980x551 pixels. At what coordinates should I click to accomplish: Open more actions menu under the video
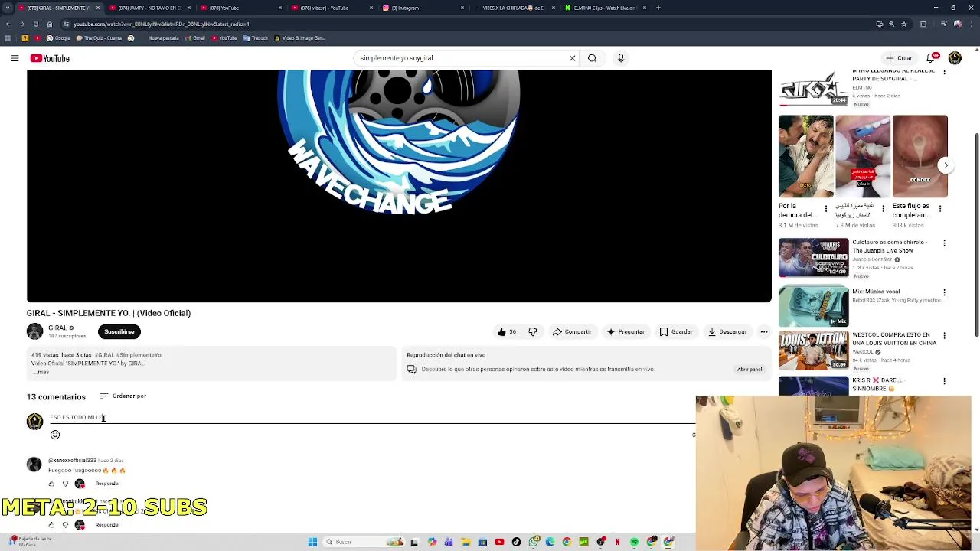point(764,331)
